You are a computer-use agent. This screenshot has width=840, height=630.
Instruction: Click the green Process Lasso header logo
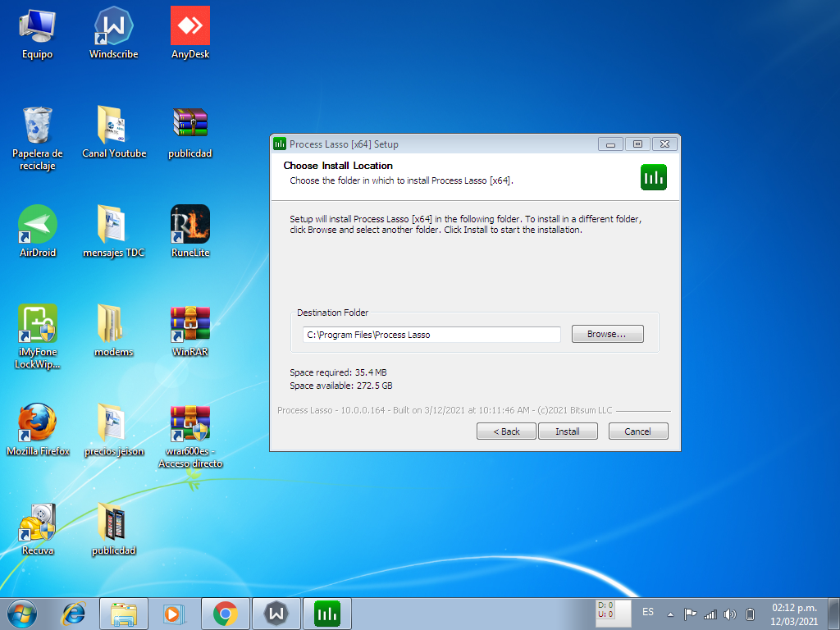coord(654,177)
